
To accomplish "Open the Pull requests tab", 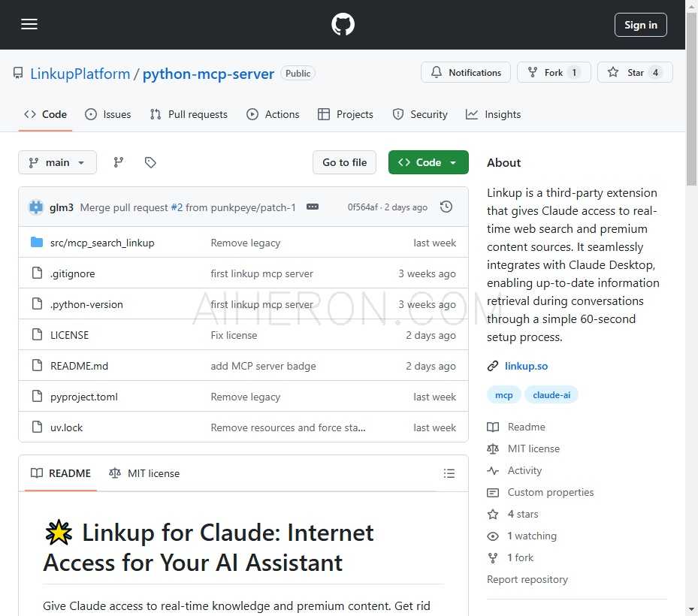I will 189,114.
